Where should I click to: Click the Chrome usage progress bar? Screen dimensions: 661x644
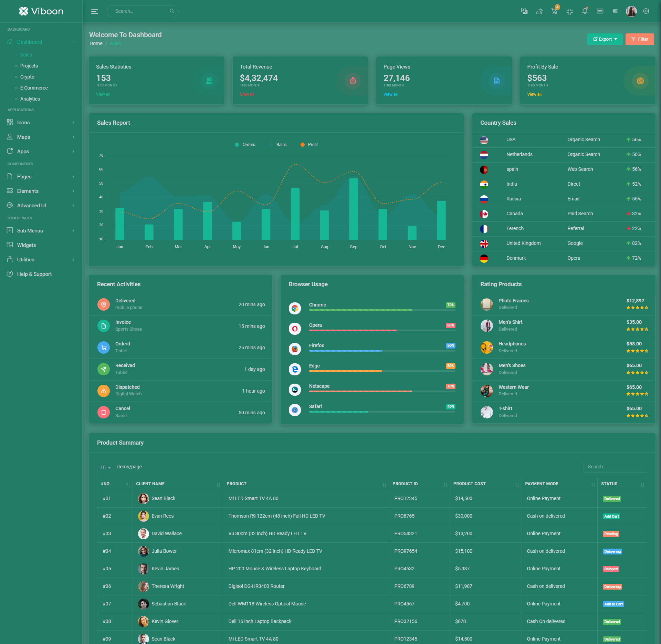(382, 310)
